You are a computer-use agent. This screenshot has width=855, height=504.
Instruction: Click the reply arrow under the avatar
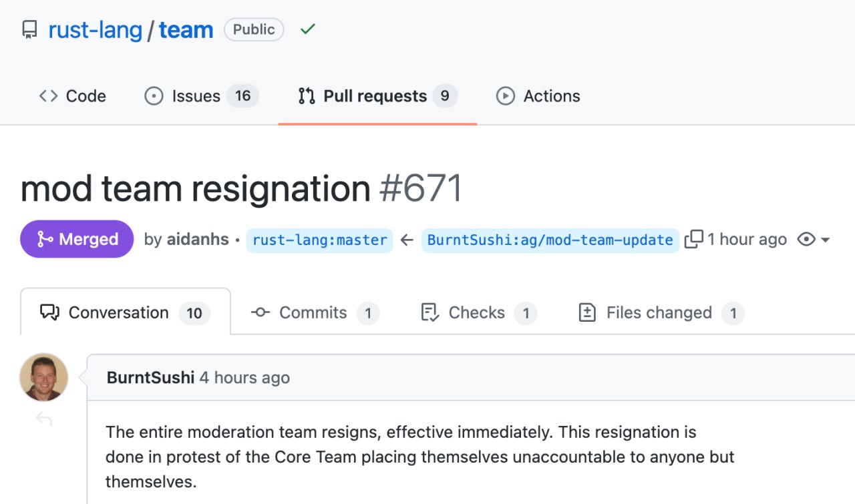44,419
